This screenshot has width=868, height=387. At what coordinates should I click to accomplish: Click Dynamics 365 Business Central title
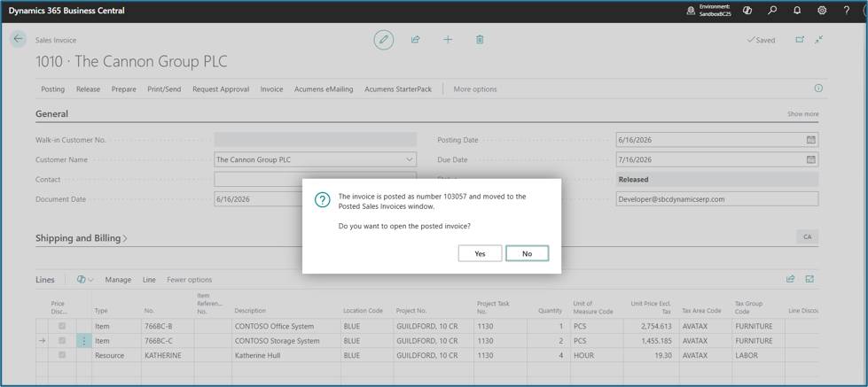(x=66, y=11)
